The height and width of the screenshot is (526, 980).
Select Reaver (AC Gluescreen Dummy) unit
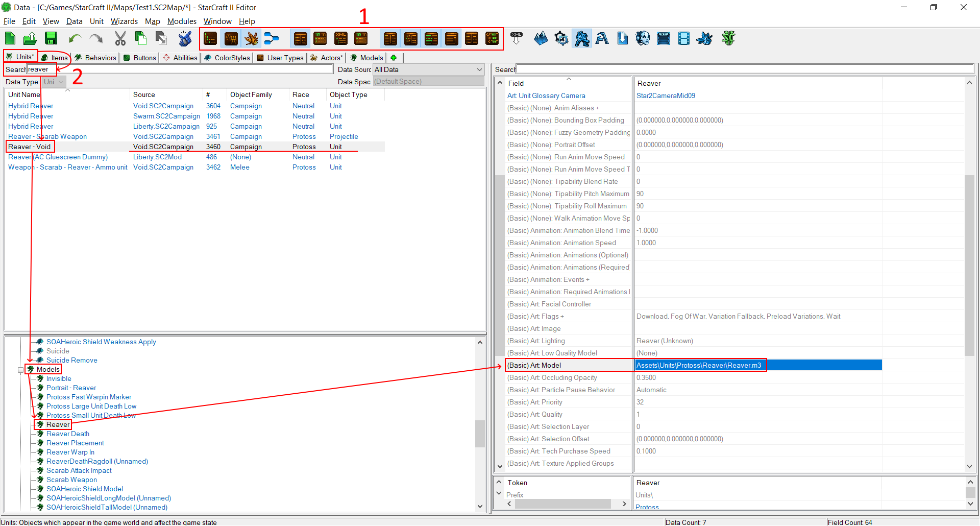click(x=58, y=157)
